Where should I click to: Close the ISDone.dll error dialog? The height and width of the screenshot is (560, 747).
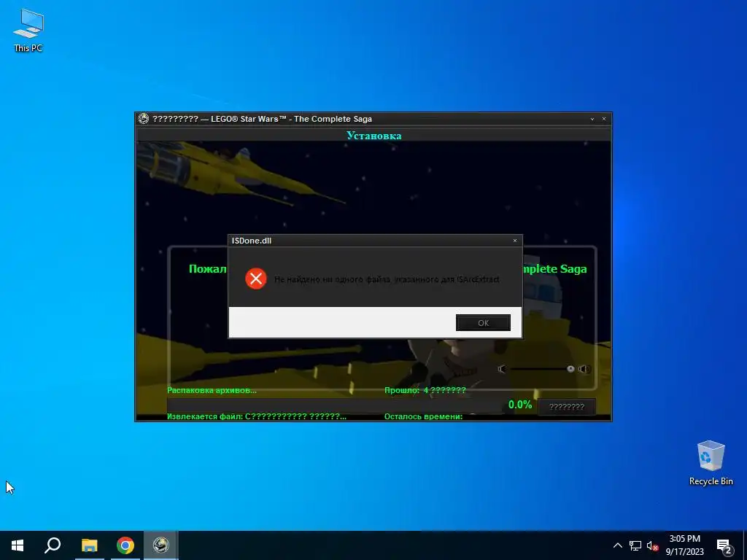click(514, 241)
